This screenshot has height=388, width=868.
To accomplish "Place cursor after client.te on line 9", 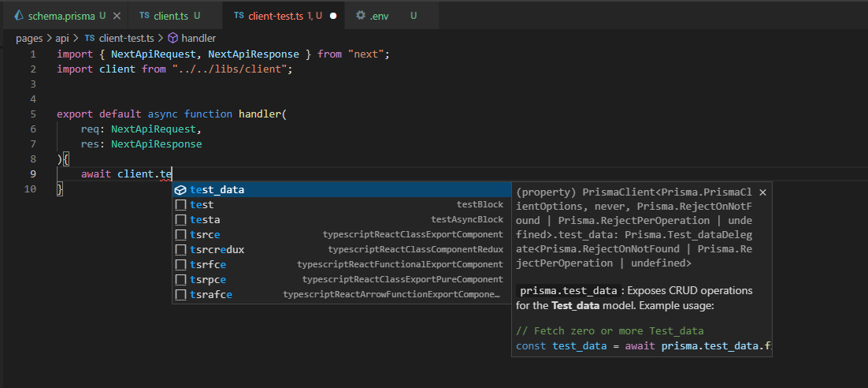I will (x=172, y=173).
